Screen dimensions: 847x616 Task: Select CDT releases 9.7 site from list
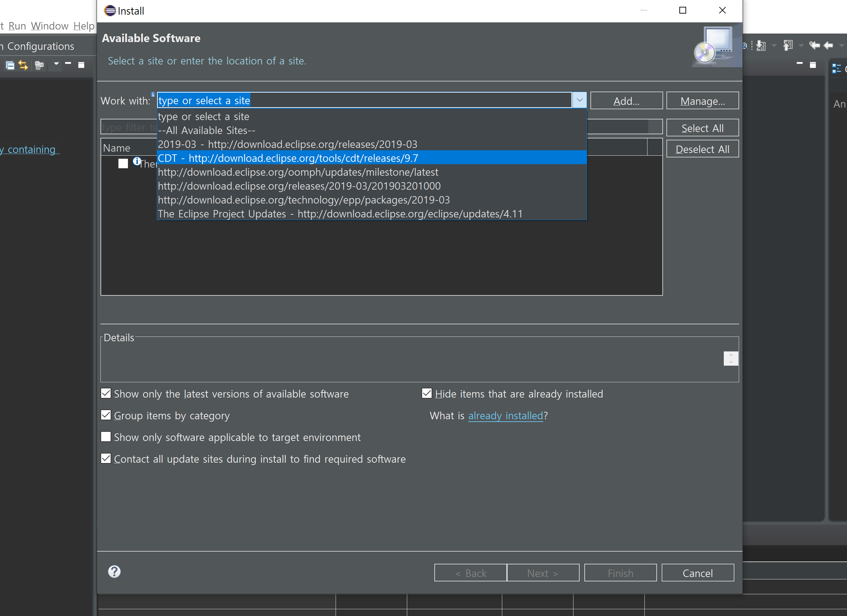tap(287, 158)
